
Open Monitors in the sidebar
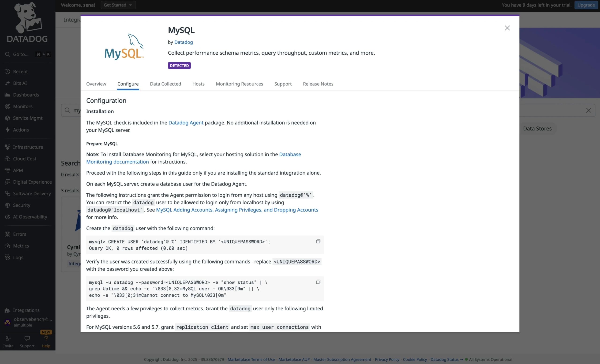click(x=23, y=107)
